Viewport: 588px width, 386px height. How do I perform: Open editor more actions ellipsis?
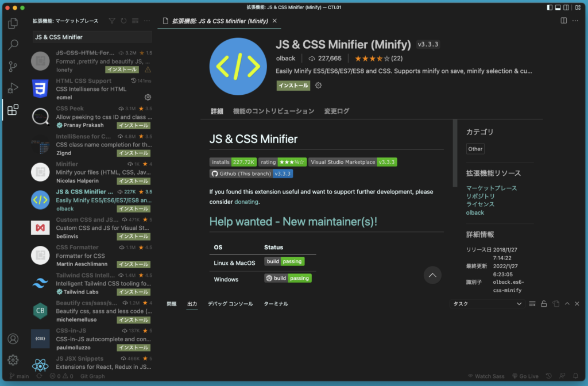click(575, 21)
